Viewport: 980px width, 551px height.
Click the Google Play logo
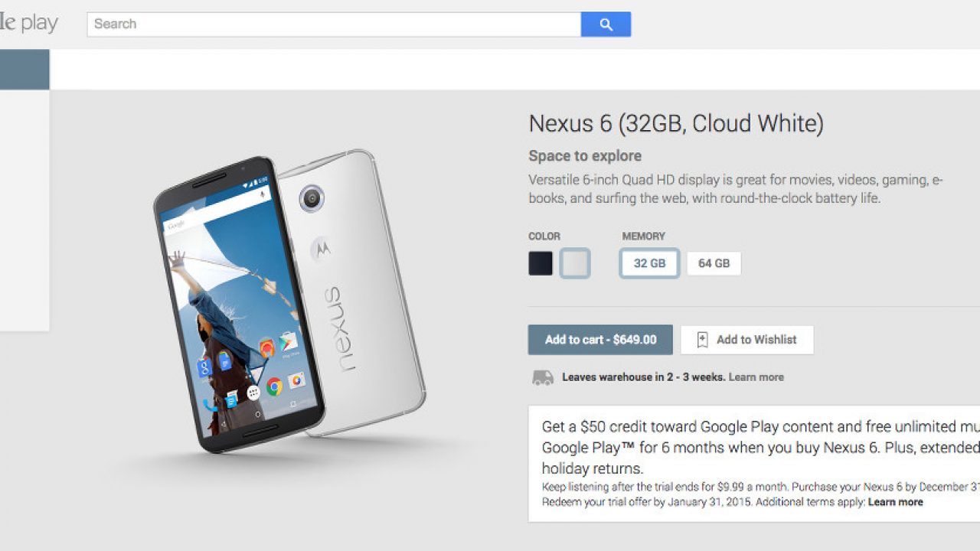(29, 23)
